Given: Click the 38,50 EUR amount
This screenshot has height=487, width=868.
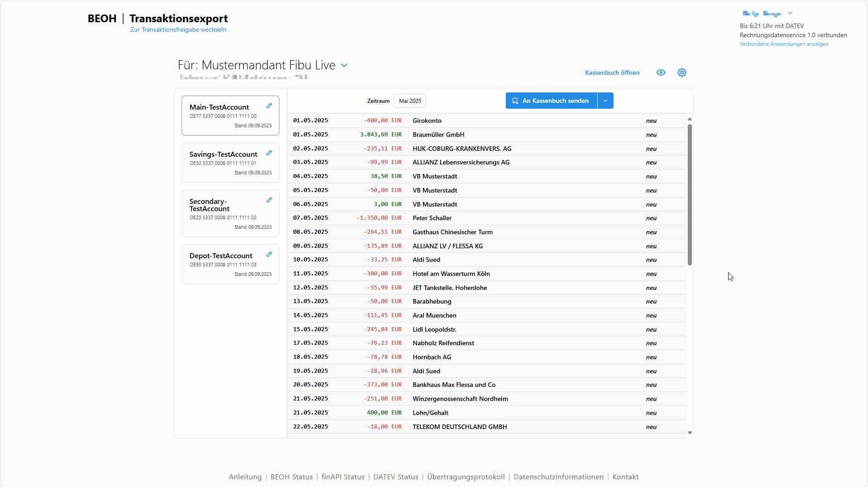Looking at the screenshot, I should [386, 176].
